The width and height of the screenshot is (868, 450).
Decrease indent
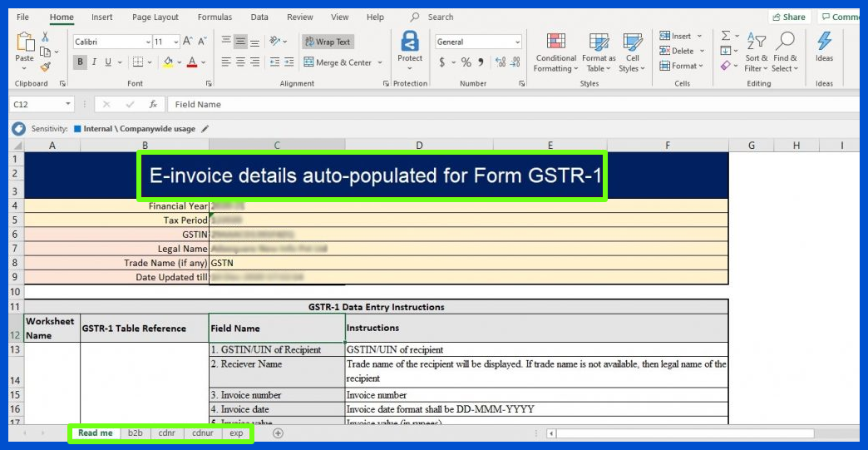(274, 62)
